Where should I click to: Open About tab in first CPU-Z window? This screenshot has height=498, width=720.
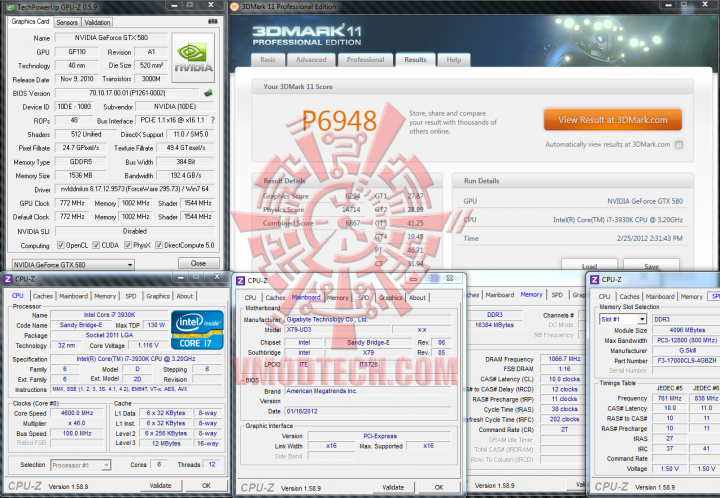tap(185, 296)
